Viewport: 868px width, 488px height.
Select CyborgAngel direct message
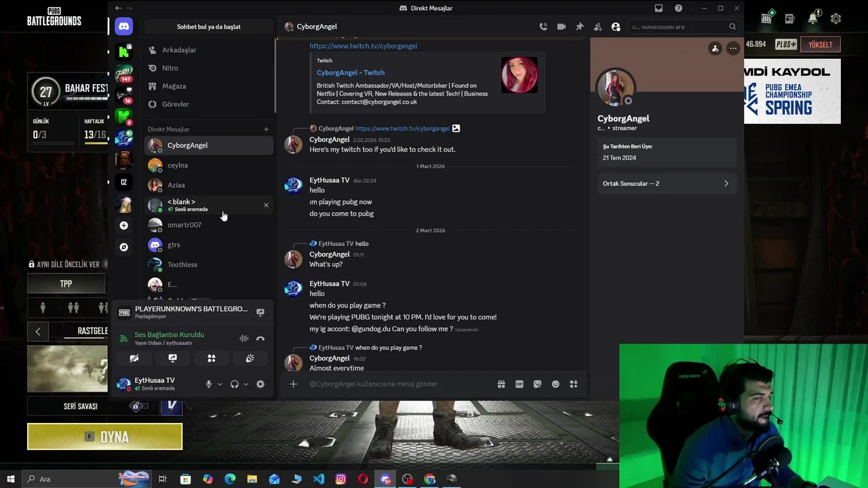pyautogui.click(x=209, y=145)
